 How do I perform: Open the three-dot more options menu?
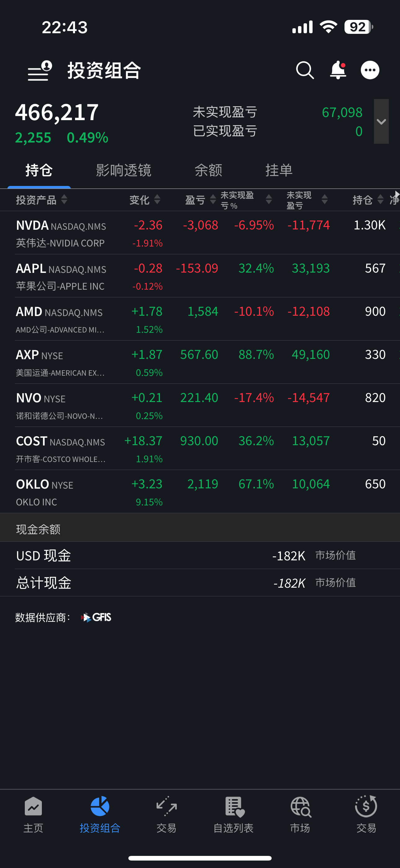(370, 70)
